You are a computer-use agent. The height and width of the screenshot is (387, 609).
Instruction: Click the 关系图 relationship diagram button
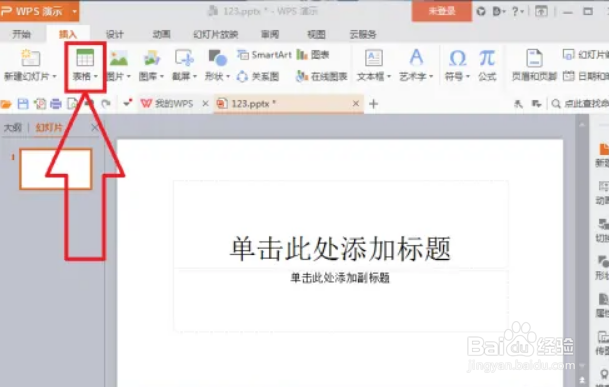tap(258, 77)
